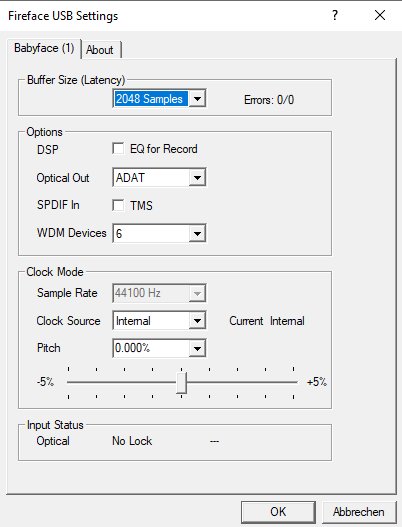Open the Buffer Size dropdown arrow
The image size is (402, 527).
coord(197,99)
